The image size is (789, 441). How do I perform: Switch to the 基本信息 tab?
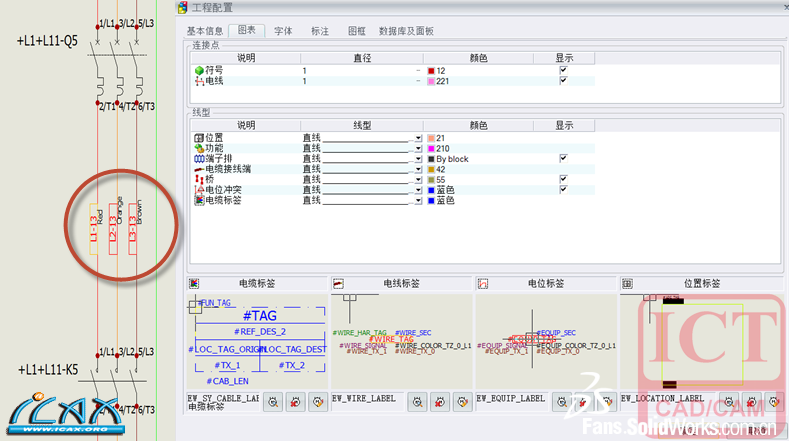click(205, 31)
